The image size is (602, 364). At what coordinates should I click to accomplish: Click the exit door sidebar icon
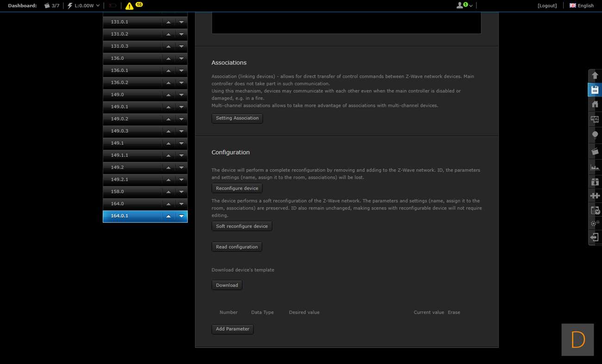point(595,237)
